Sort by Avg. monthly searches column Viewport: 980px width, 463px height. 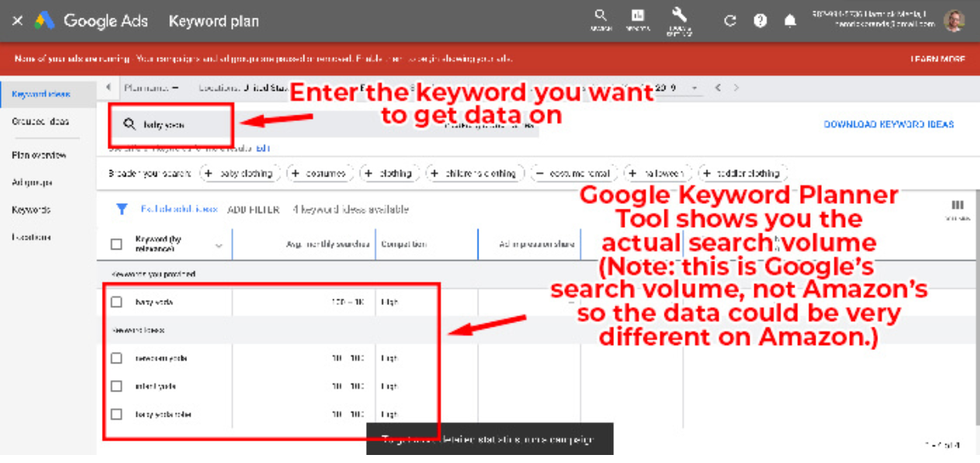(327, 244)
